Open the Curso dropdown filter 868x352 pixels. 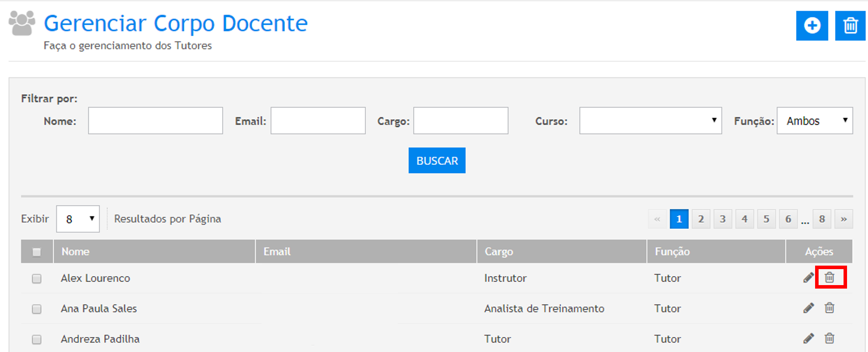650,121
